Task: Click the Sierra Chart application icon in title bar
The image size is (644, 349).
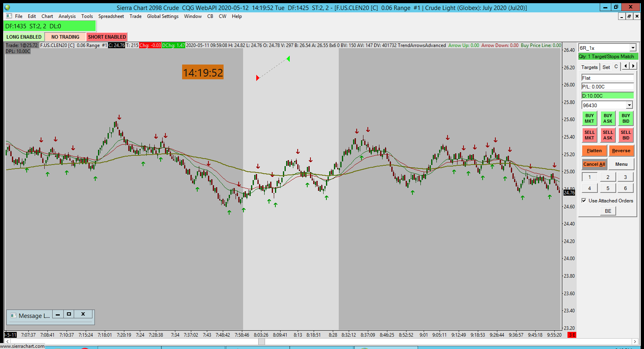Action: pos(7,8)
